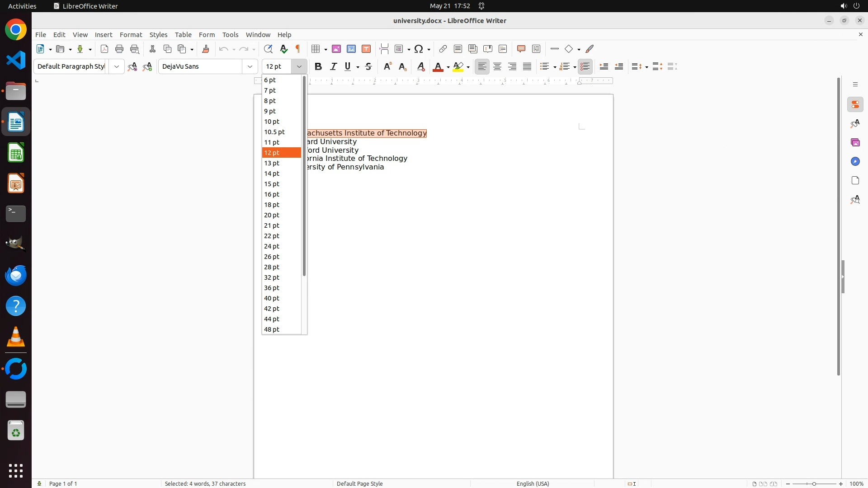Click the Strikethrough formatting icon
The width and height of the screenshot is (868, 488).
(368, 66)
